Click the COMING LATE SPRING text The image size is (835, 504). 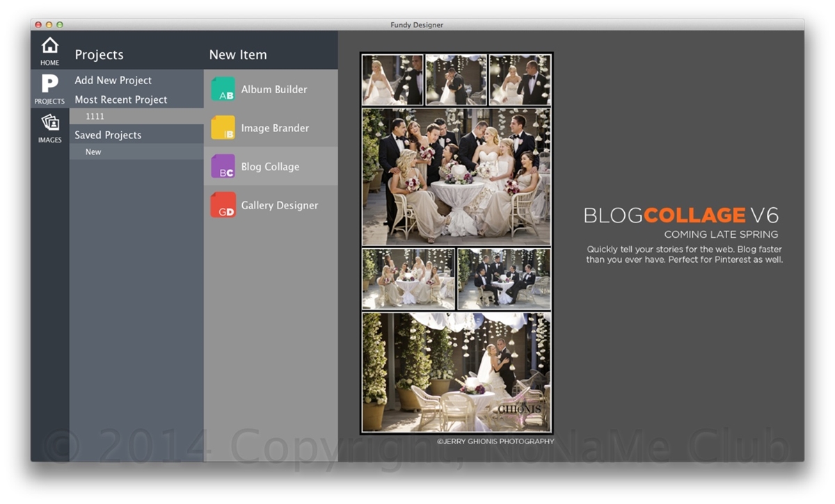pos(722,234)
